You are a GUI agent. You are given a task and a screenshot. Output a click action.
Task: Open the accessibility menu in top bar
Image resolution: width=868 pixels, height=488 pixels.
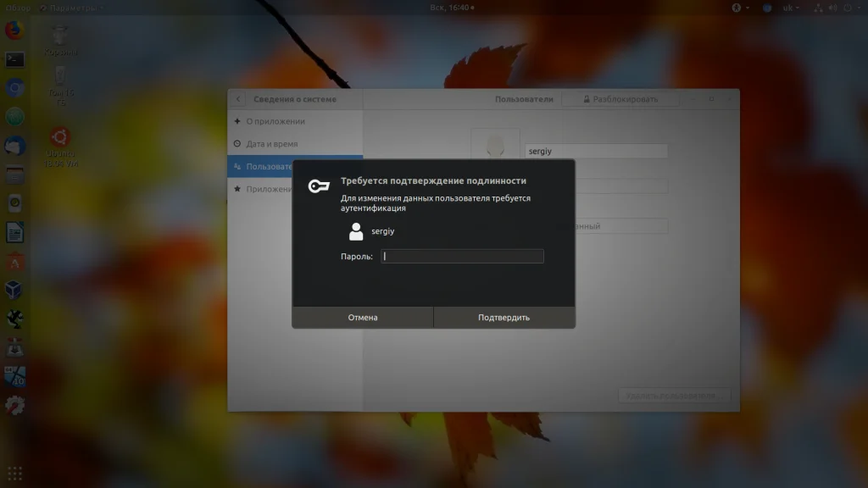point(740,8)
